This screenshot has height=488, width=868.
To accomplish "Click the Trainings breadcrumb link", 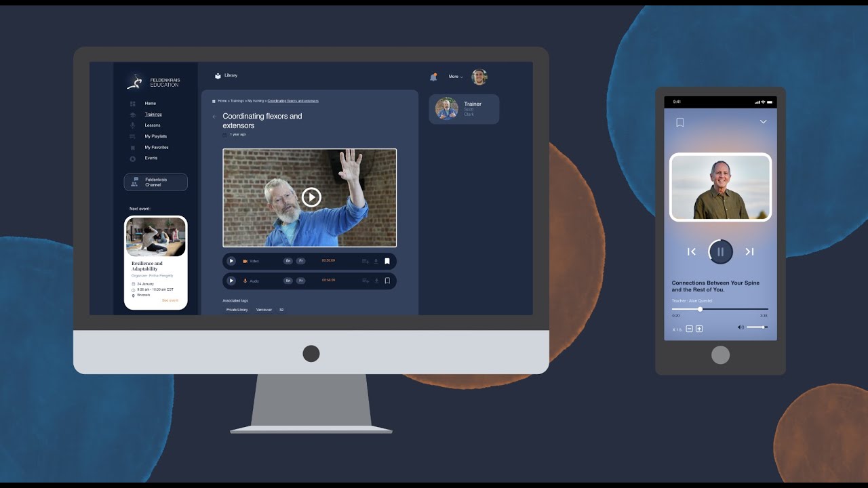I will point(237,101).
